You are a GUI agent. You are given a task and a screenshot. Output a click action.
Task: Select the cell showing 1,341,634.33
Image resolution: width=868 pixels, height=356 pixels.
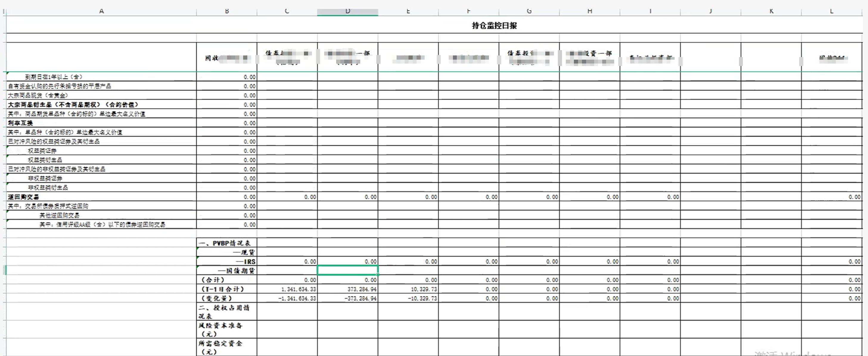[x=299, y=289]
